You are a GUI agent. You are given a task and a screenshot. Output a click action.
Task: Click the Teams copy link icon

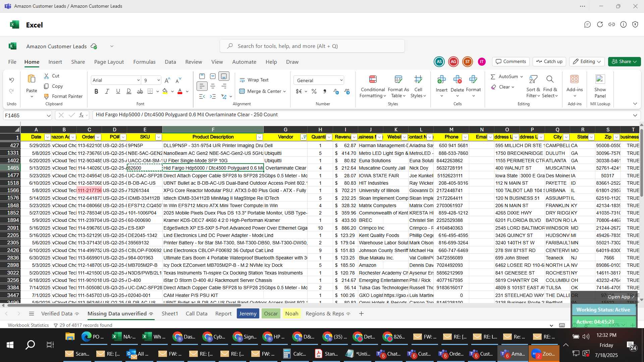point(611,24)
